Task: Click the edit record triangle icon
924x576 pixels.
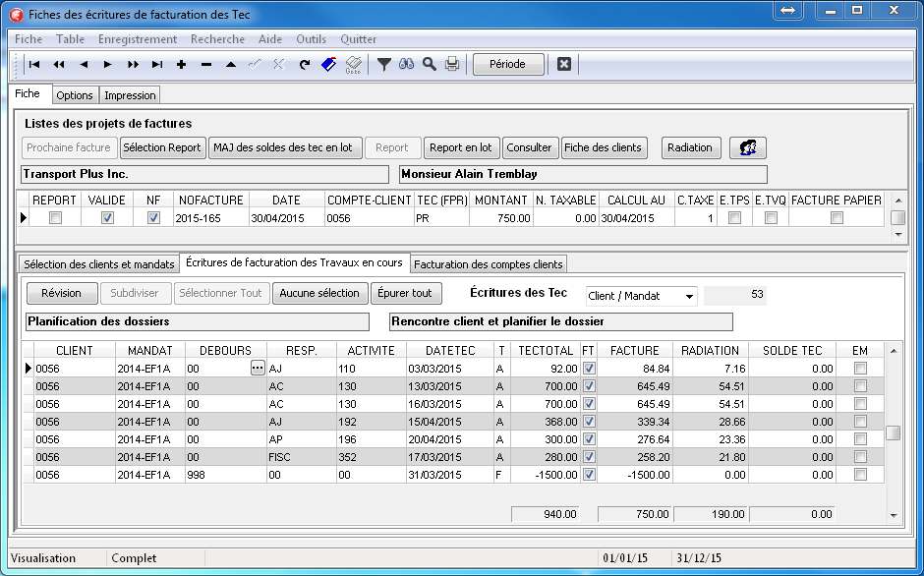Action: pos(231,64)
